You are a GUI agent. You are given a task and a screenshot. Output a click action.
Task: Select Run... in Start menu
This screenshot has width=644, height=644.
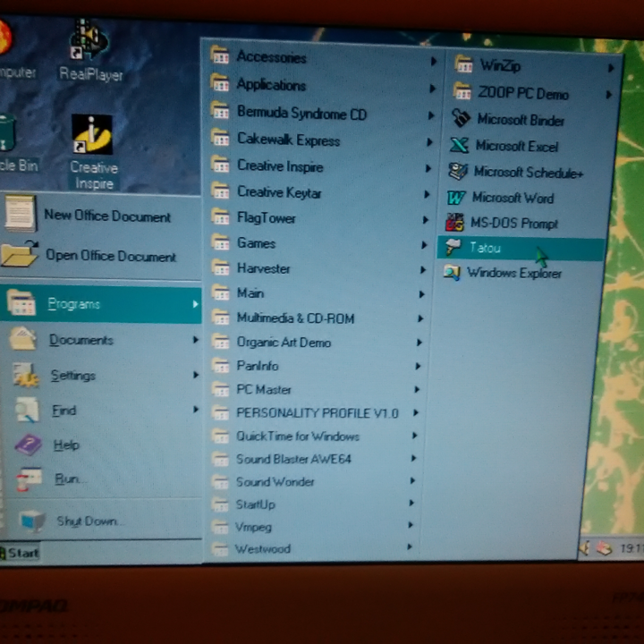[101, 479]
